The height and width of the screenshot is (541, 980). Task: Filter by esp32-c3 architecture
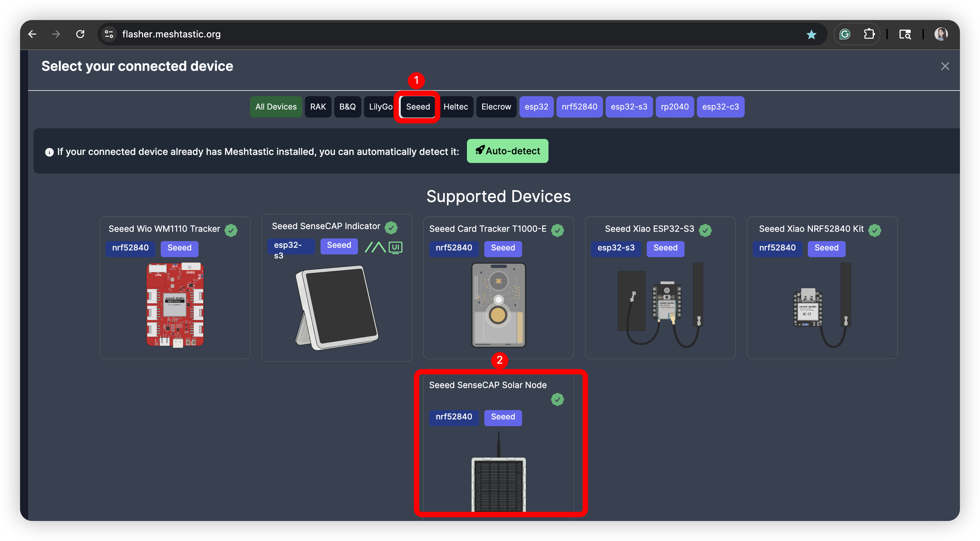(720, 107)
